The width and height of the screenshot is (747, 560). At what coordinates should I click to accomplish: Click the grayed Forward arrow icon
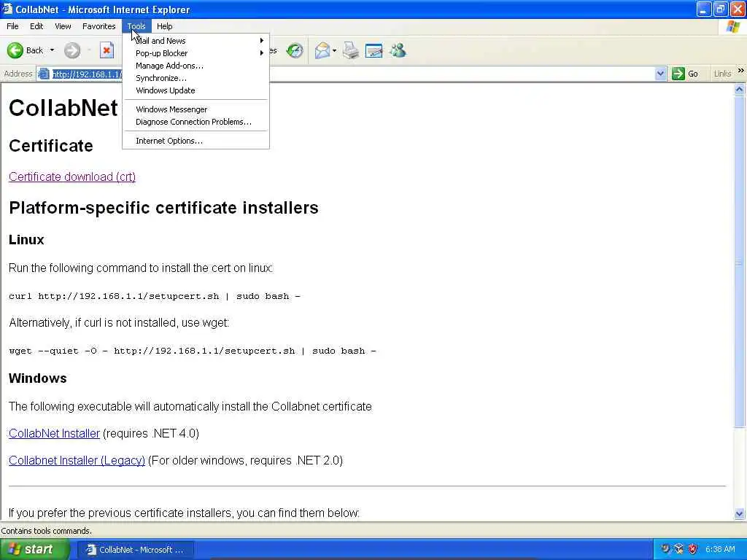coord(72,50)
